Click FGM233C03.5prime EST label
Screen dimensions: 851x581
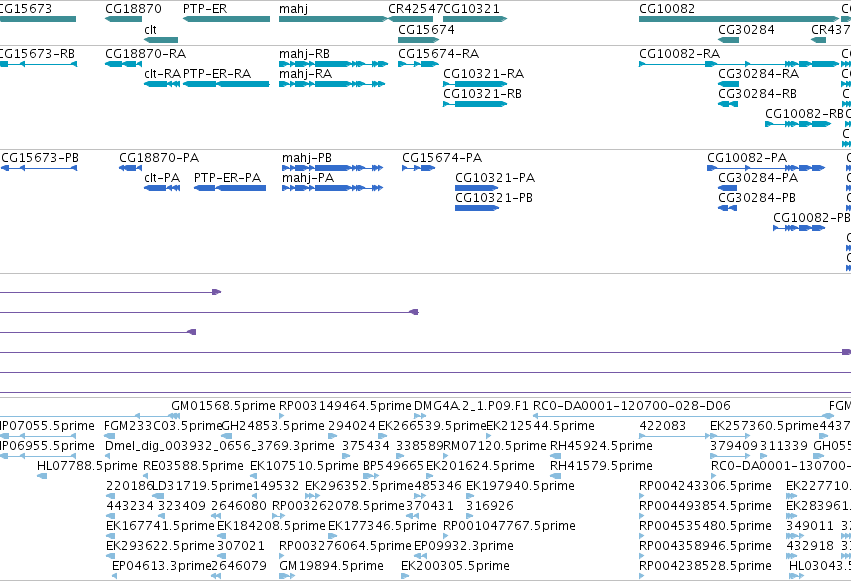(x=163, y=426)
